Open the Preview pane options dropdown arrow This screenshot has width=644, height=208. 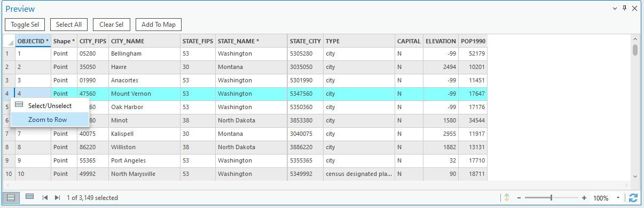(615, 9)
